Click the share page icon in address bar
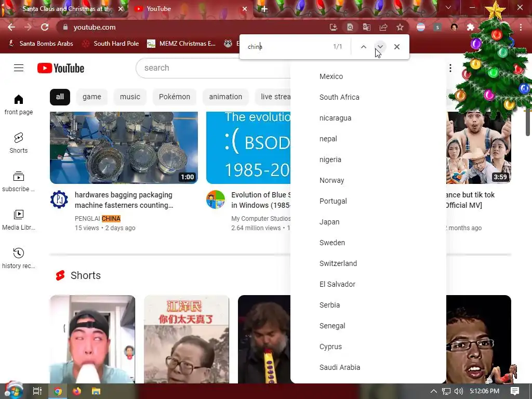The height and width of the screenshot is (399, 532). point(383,27)
